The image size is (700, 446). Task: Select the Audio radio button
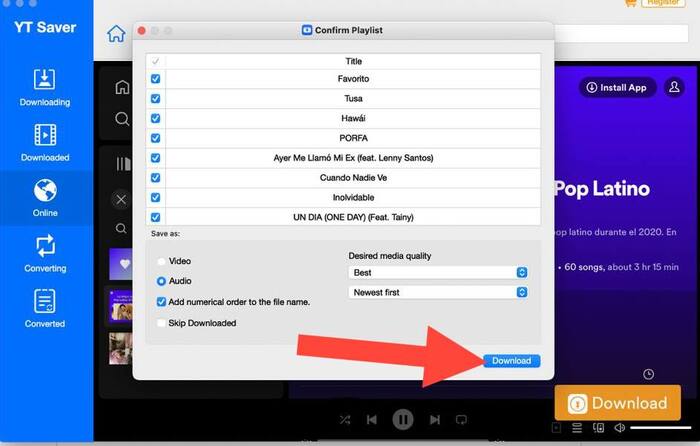(x=161, y=281)
